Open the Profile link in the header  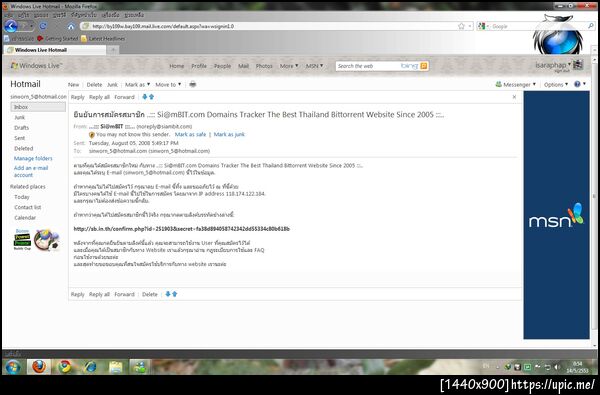[199, 66]
